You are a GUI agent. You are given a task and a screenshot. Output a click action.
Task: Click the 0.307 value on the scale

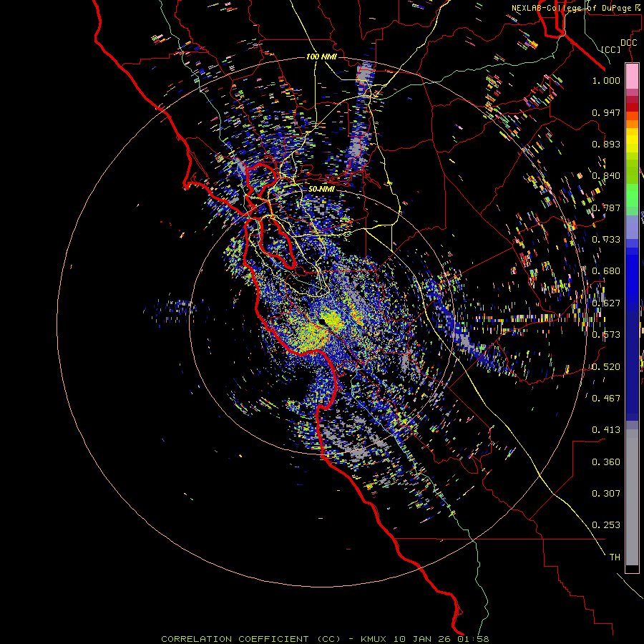tap(606, 494)
